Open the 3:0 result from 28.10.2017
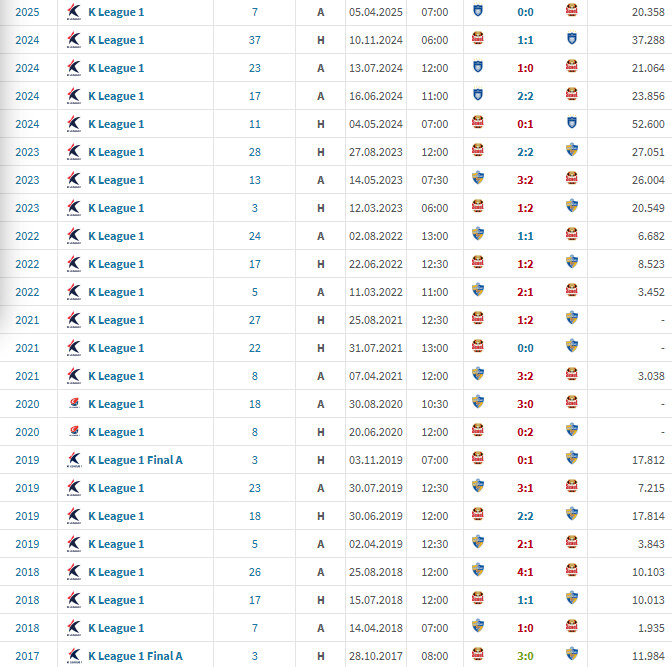The width and height of the screenshot is (672, 667). [525, 656]
